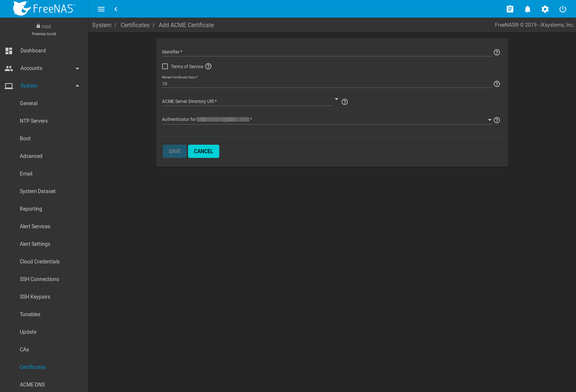576x392 pixels.
Task: Select Certificates in sidebar
Action: [33, 367]
